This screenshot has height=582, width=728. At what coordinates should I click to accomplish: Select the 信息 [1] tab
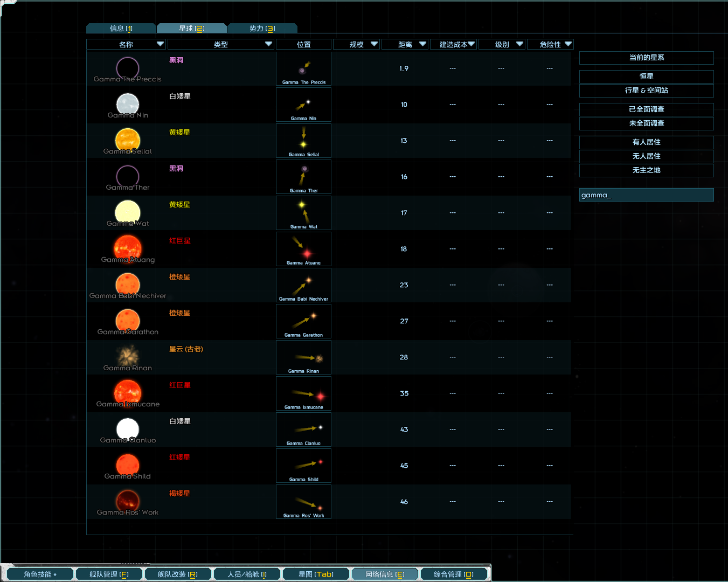(121, 28)
